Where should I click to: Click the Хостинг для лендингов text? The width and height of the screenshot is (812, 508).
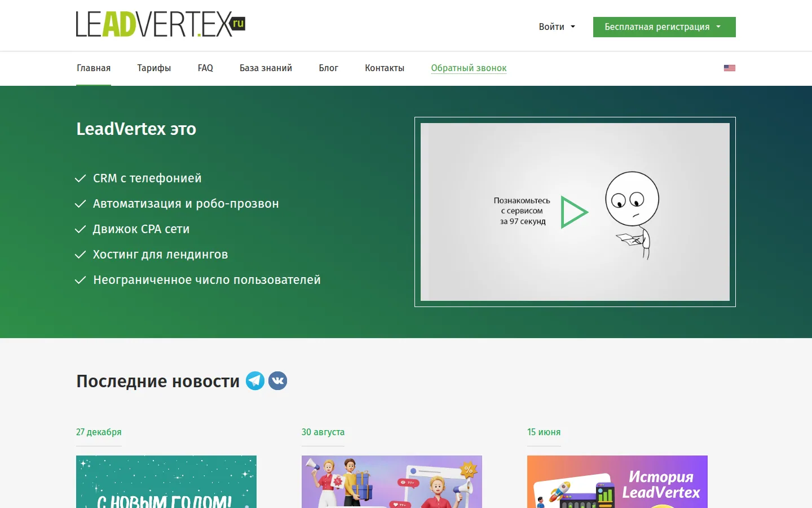(161, 255)
